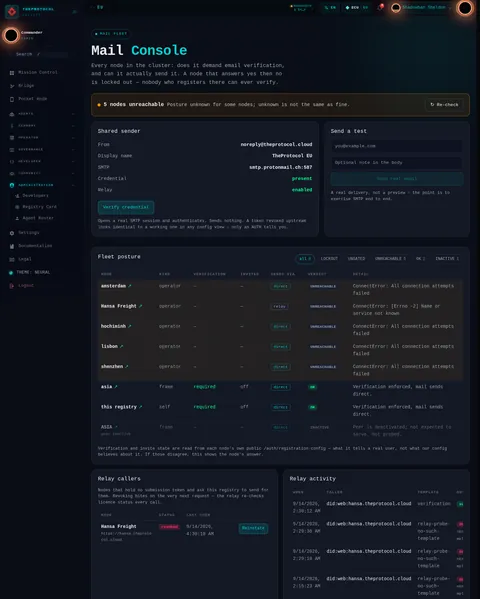Click the Legal sidebar icon

[12, 259]
